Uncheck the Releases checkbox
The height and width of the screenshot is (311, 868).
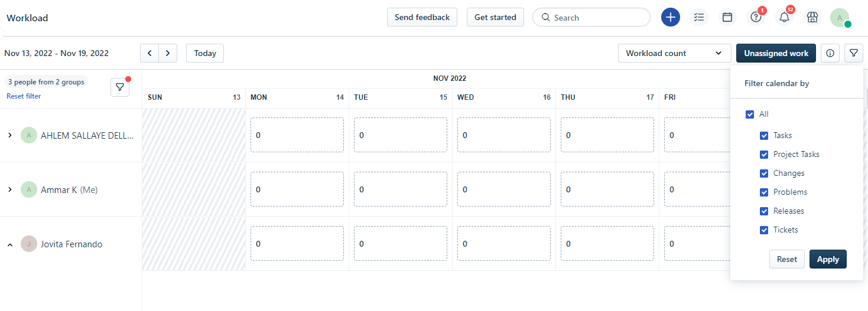[765, 211]
